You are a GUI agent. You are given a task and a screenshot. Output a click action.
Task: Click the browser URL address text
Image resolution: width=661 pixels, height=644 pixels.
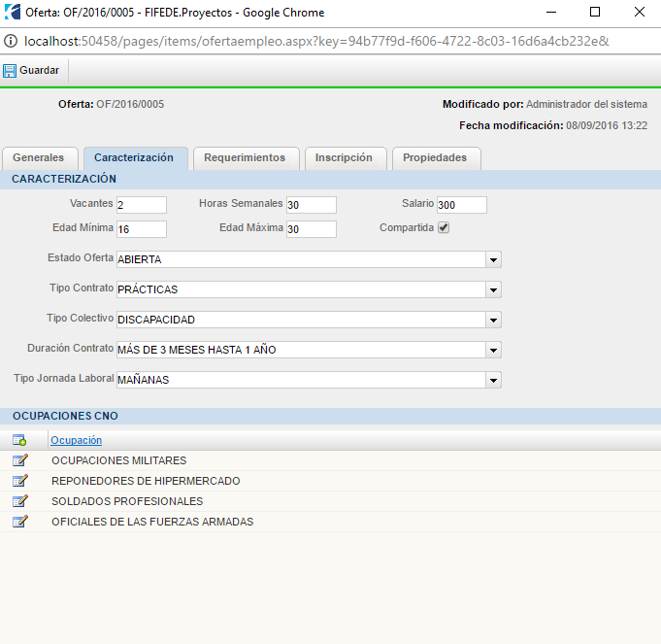[316, 42]
